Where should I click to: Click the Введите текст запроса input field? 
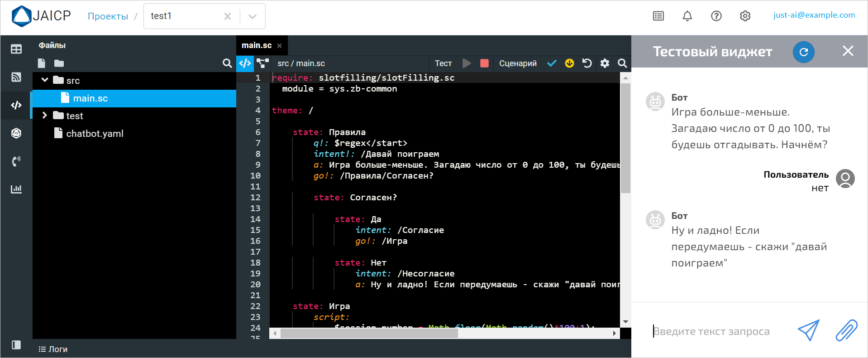pos(720,331)
